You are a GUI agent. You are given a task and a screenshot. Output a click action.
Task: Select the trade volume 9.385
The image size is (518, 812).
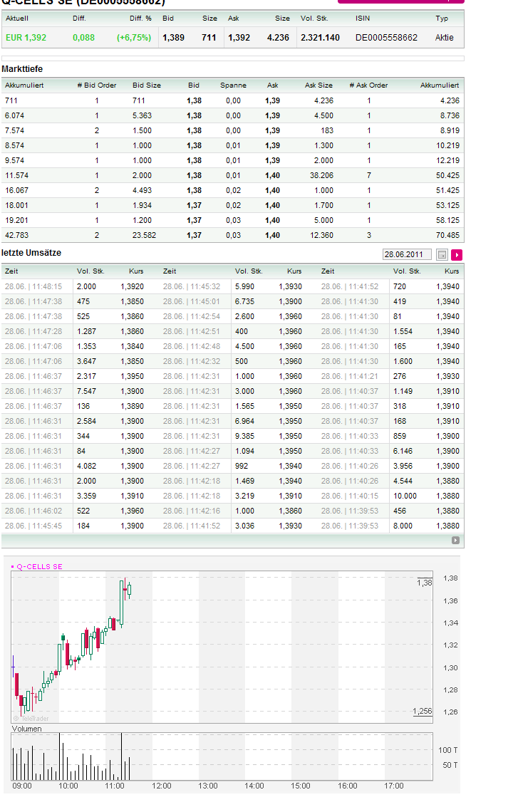(x=244, y=436)
